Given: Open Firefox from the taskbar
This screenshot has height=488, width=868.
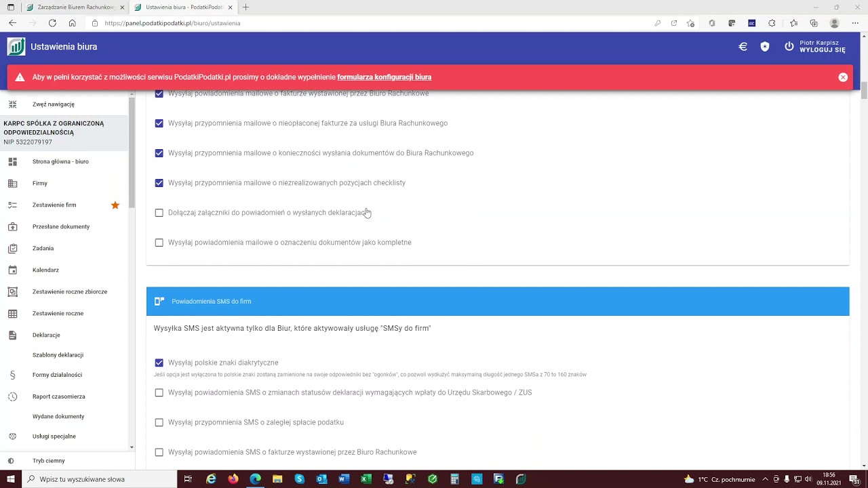Looking at the screenshot, I should coord(233,479).
